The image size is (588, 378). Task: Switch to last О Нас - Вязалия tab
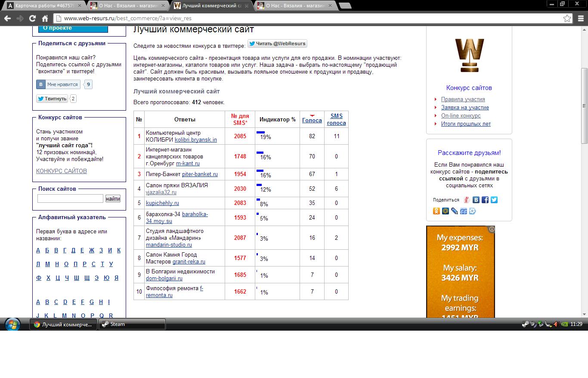[x=295, y=6]
